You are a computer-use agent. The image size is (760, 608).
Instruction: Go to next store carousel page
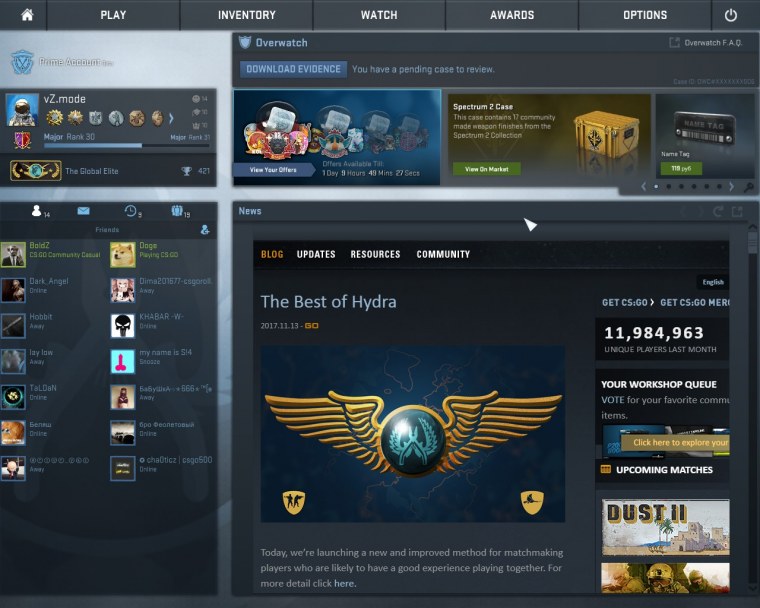(731, 187)
